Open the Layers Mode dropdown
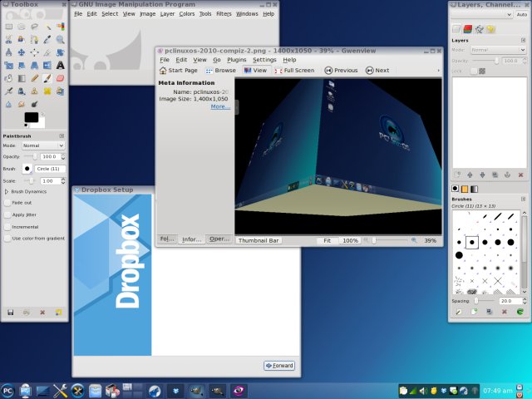 point(498,50)
